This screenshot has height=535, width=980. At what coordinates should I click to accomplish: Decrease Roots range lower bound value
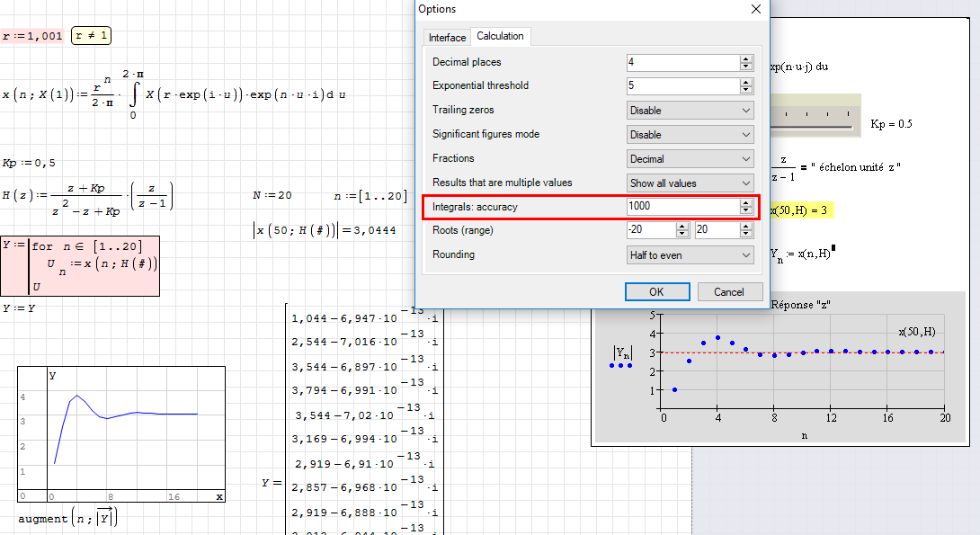[682, 235]
